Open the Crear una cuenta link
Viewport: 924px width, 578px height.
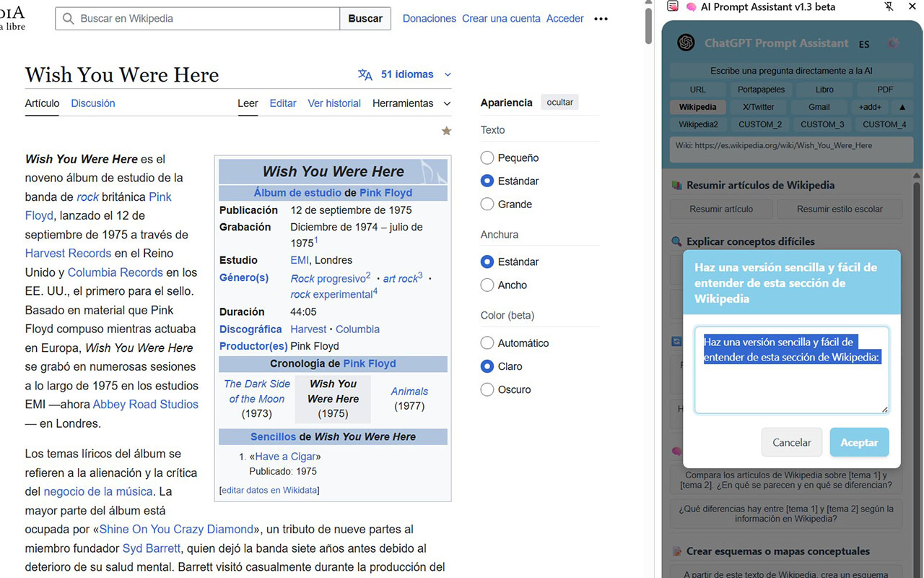(x=501, y=19)
